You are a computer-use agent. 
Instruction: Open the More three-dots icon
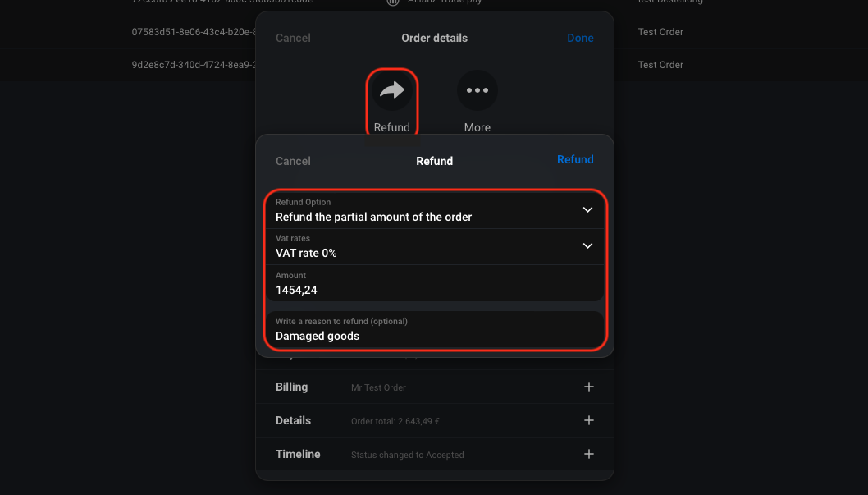coord(477,90)
